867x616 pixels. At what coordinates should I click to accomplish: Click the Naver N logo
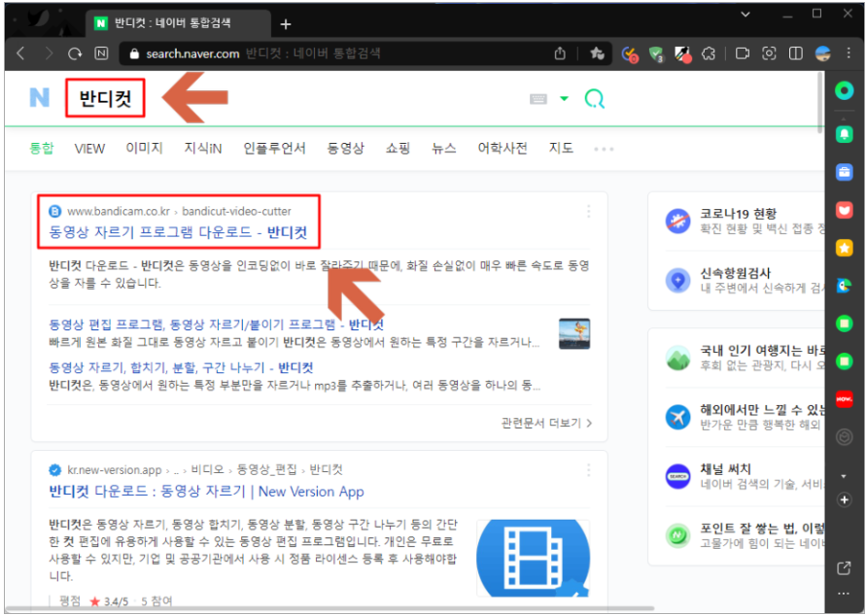(39, 97)
